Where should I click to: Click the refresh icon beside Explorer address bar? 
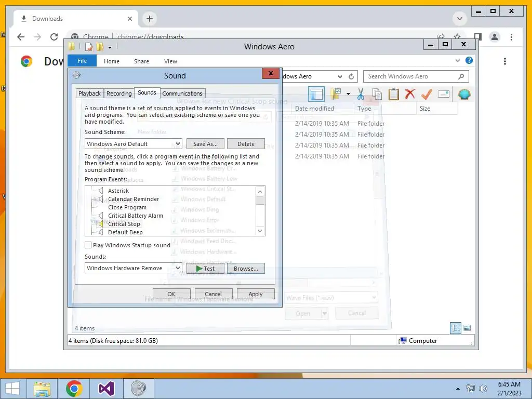coord(351,76)
